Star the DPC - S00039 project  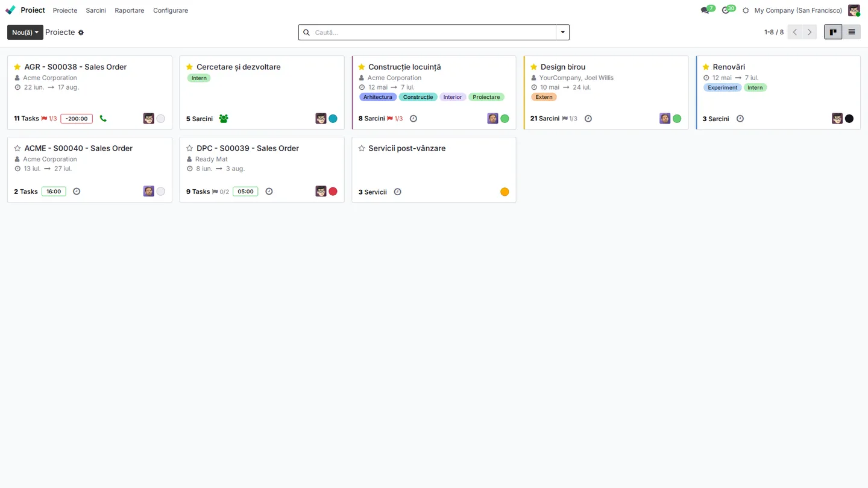point(189,148)
